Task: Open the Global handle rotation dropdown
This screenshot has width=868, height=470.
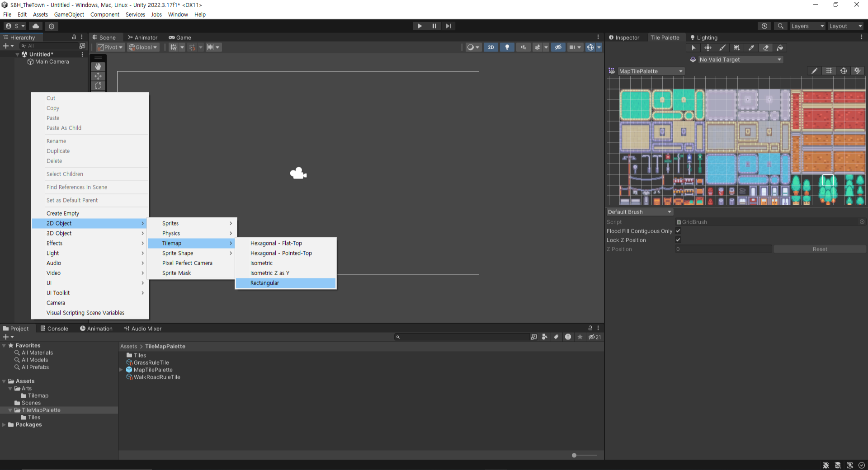Action: 143,47
